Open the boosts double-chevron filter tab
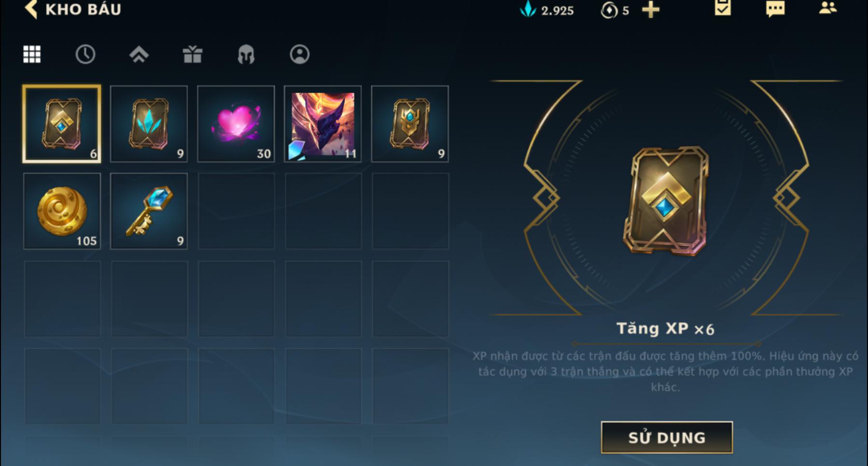The image size is (868, 466). 139,55
